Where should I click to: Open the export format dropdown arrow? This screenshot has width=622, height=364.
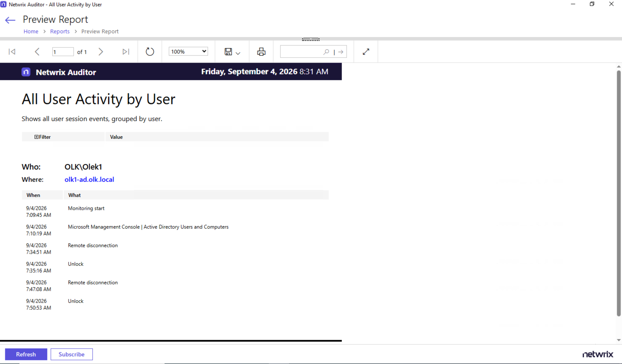[x=238, y=53]
